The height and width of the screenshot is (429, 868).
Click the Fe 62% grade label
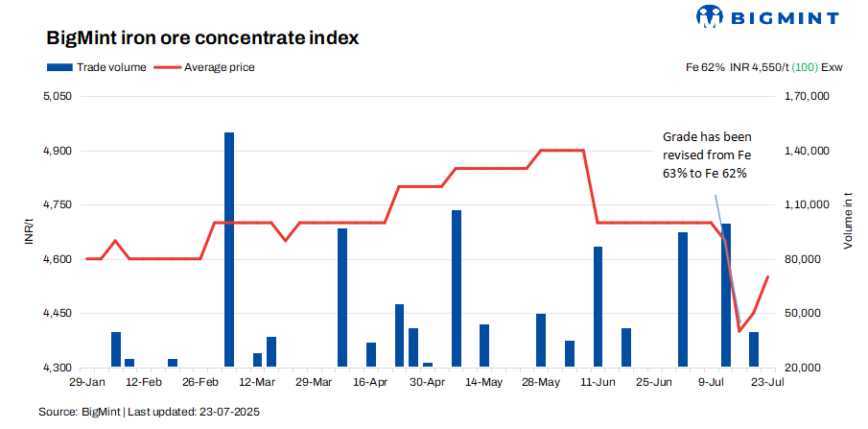click(705, 67)
